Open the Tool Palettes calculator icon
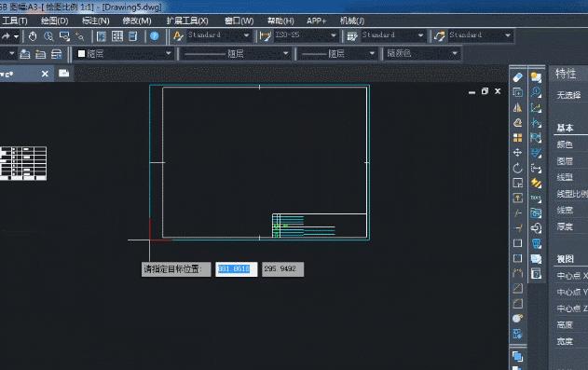This screenshot has width=588, height=370. click(x=133, y=36)
